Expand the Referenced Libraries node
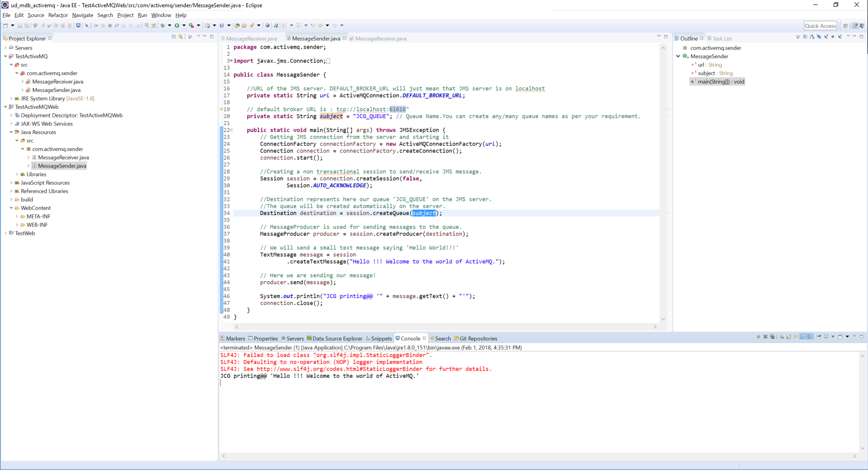 pyautogui.click(x=10, y=191)
